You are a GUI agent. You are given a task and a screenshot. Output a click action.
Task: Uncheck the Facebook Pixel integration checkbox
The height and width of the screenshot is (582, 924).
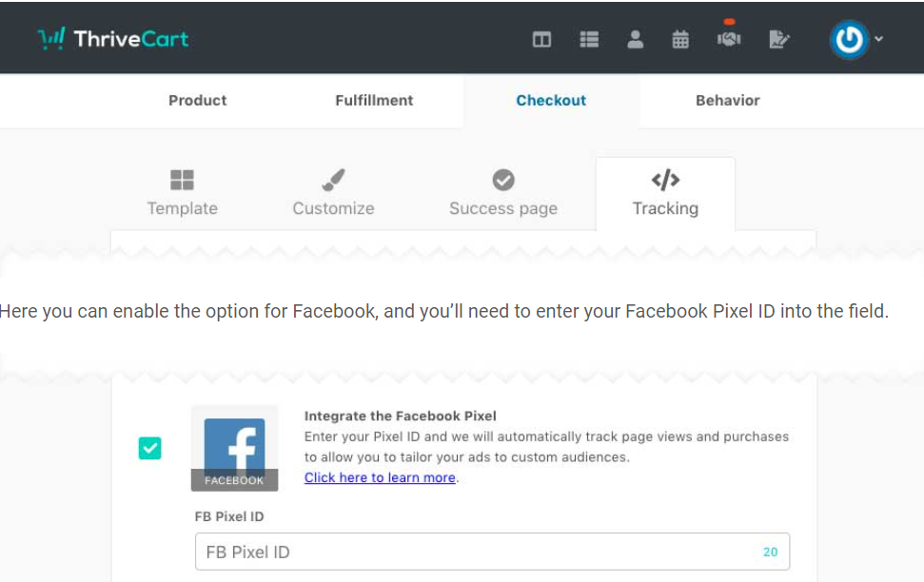click(x=150, y=448)
